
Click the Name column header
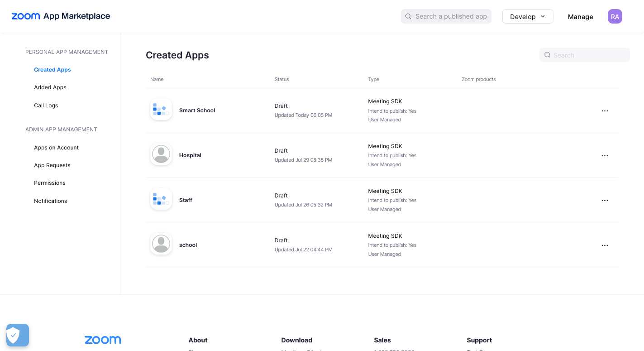157,79
